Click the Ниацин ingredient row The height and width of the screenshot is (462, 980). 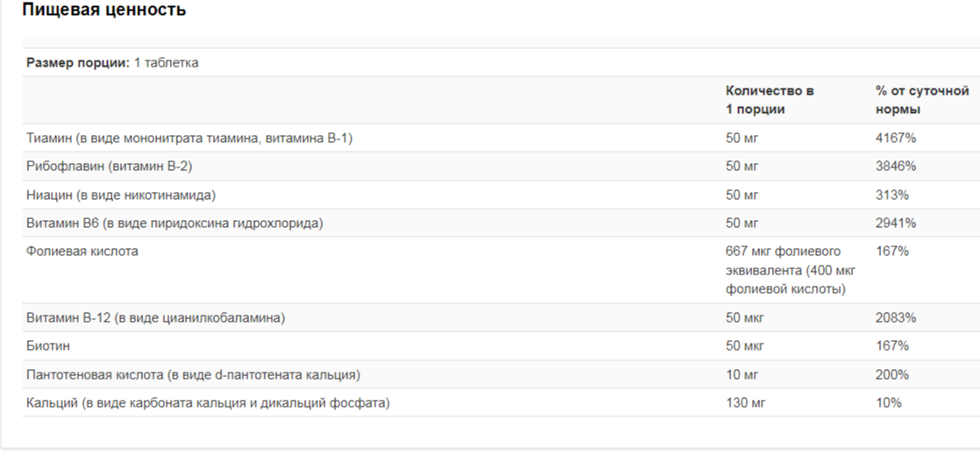pyautogui.click(x=501, y=195)
